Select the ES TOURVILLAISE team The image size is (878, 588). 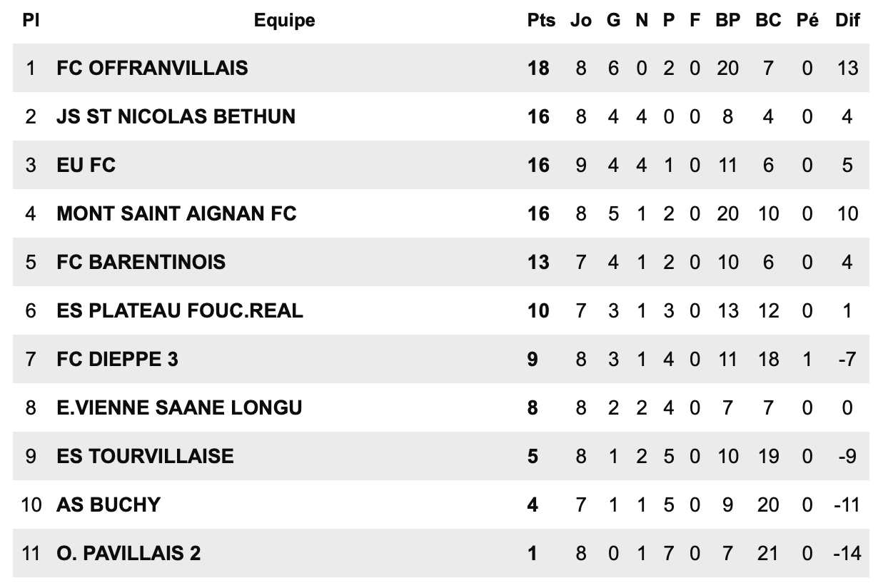pyautogui.click(x=145, y=456)
